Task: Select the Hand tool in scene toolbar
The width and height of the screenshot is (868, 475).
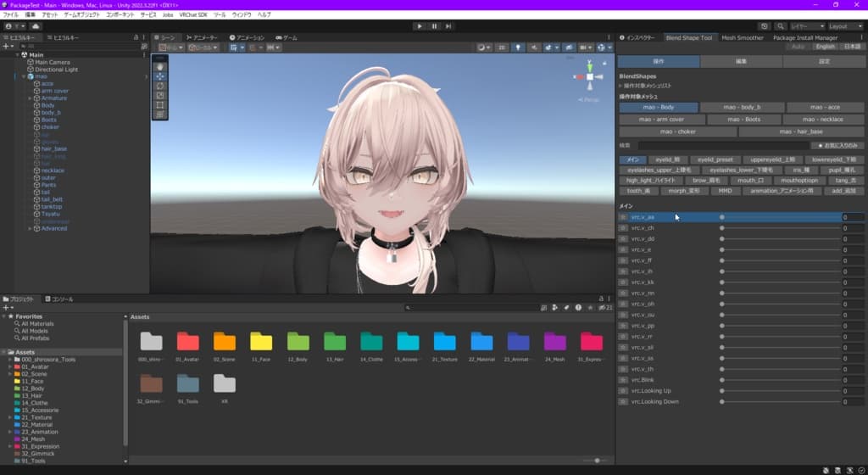Action: pos(160,67)
